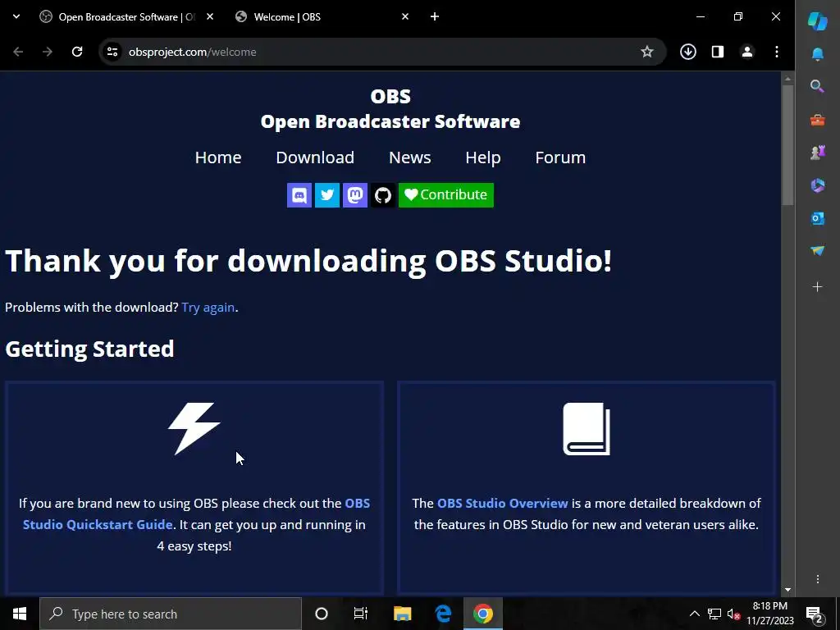Open Outlook in the sidebar
Screen dimensions: 840x630
[818, 218]
